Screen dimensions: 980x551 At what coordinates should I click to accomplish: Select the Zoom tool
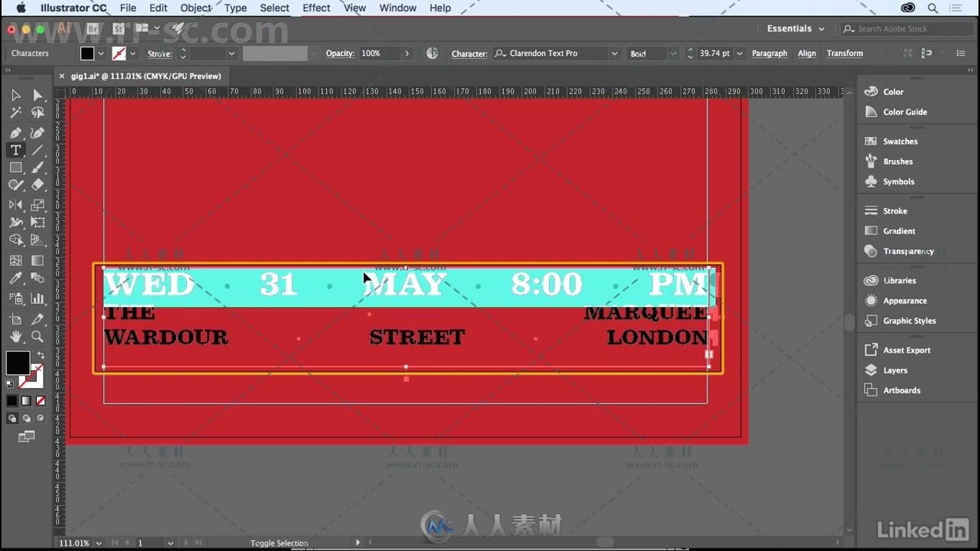tap(38, 337)
